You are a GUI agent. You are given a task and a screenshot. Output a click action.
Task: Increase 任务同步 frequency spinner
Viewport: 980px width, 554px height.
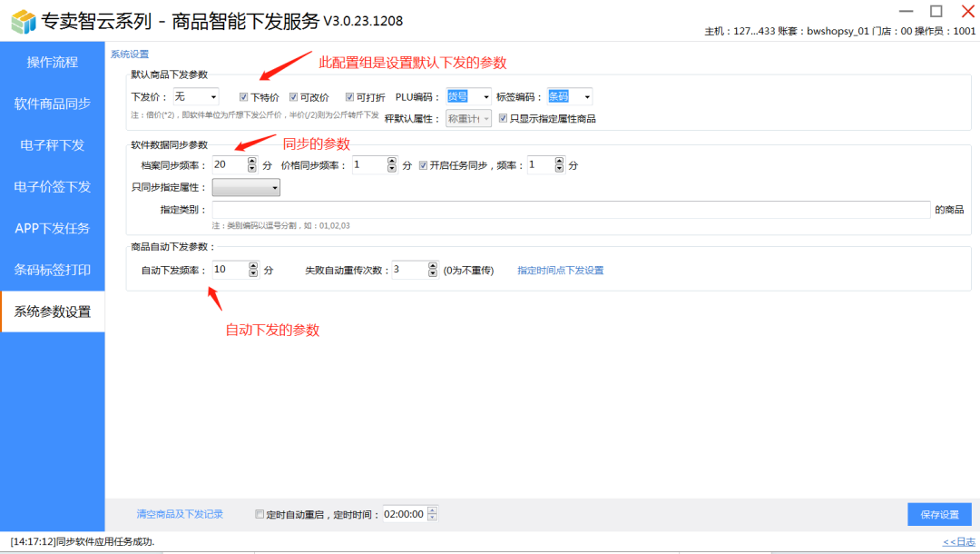559,161
